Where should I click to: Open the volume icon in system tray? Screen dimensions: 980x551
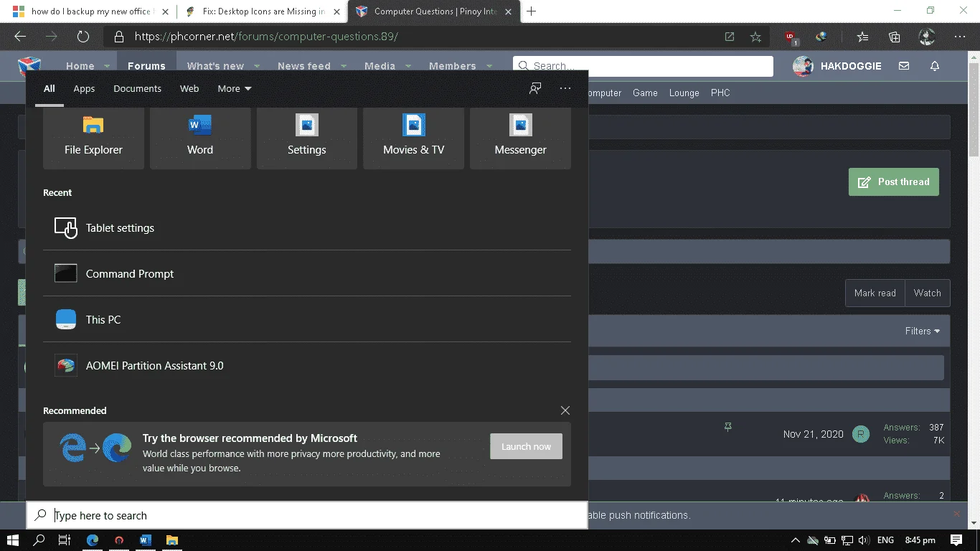[863, 540]
